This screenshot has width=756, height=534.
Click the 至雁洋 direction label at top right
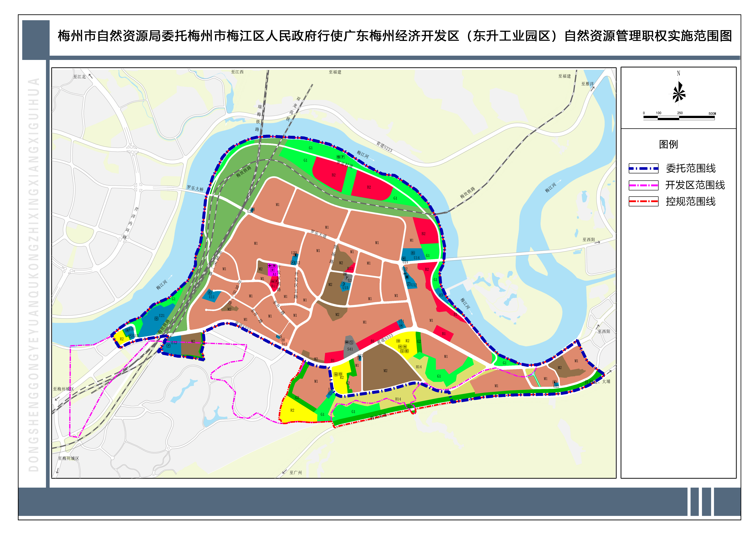click(587, 84)
